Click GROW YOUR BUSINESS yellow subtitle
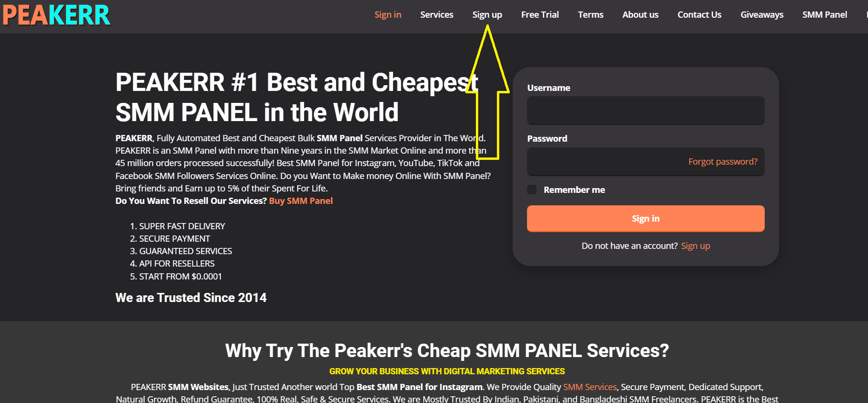Viewport: 868px width, 403px height. [x=447, y=371]
